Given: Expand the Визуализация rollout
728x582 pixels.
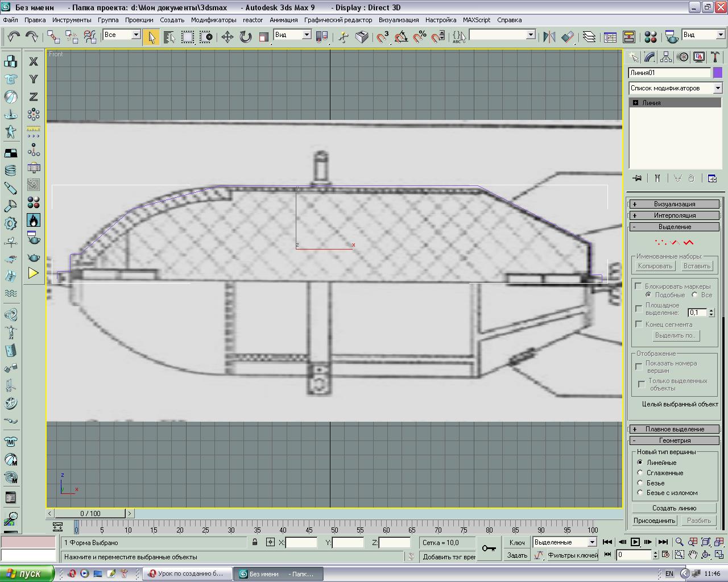Looking at the screenshot, I should (x=674, y=204).
